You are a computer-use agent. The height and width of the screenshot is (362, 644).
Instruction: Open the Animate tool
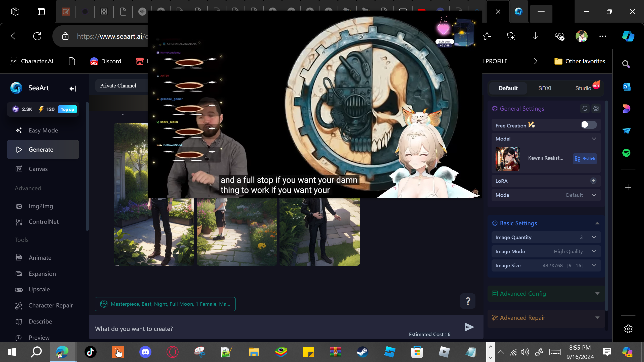(x=43, y=258)
